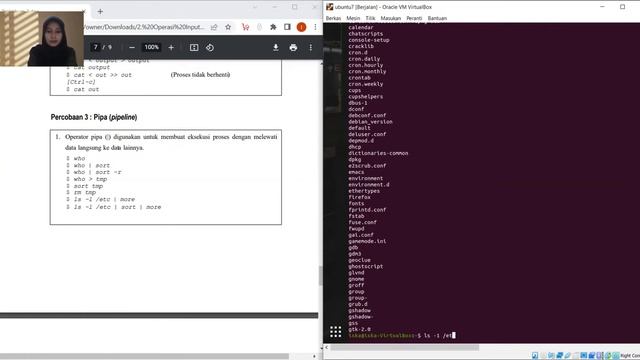Click 'gamemode.ini' in terminal listing
This screenshot has width=640, height=360.
tap(367, 241)
